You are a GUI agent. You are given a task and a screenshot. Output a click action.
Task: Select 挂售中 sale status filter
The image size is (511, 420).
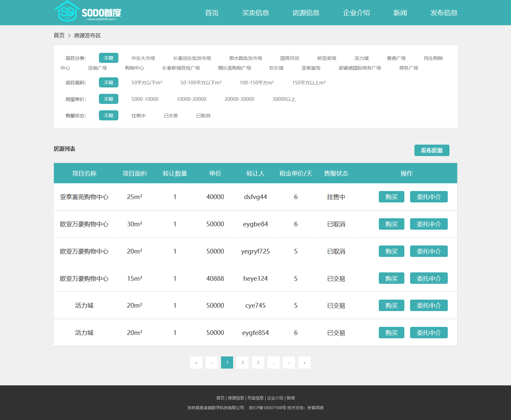[138, 116]
